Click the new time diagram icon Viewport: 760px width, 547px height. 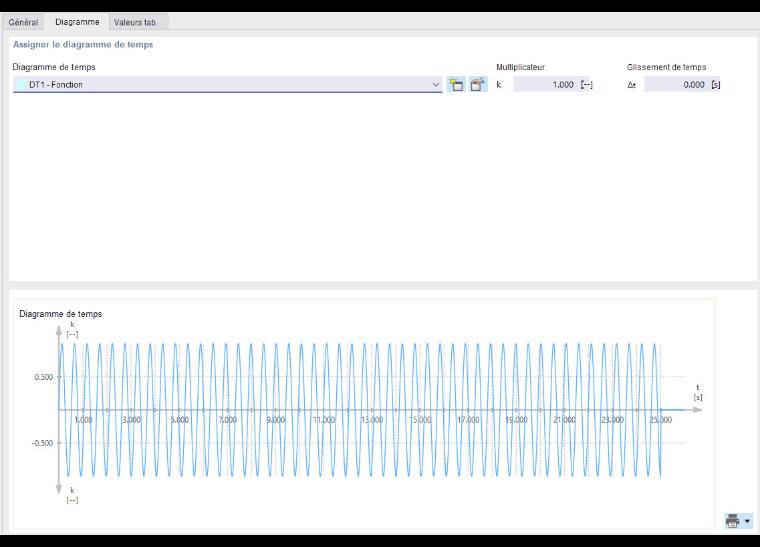coord(456,84)
